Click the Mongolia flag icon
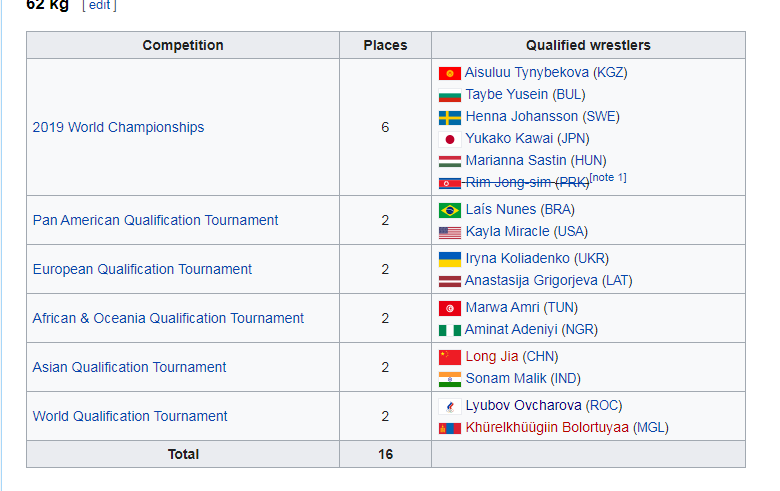780x491 pixels. pyautogui.click(x=450, y=428)
